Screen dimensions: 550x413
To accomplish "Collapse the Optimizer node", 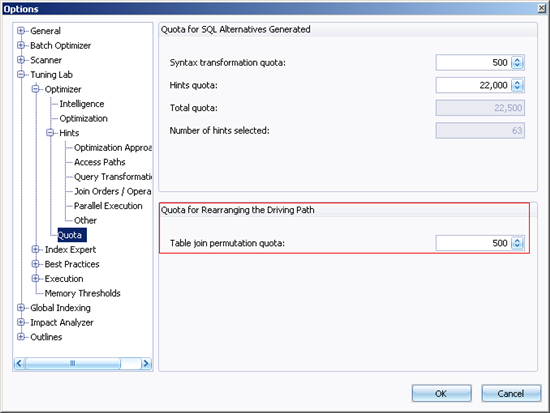I will [x=35, y=89].
